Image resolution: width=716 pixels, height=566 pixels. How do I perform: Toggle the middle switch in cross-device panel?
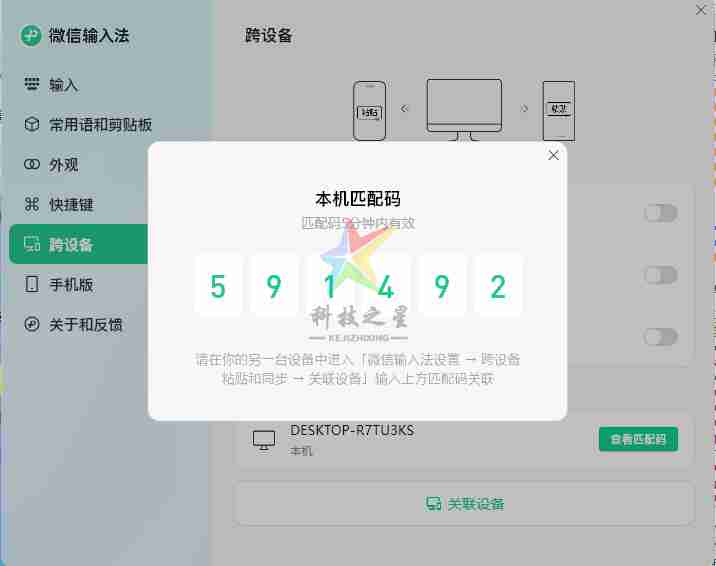click(x=661, y=275)
